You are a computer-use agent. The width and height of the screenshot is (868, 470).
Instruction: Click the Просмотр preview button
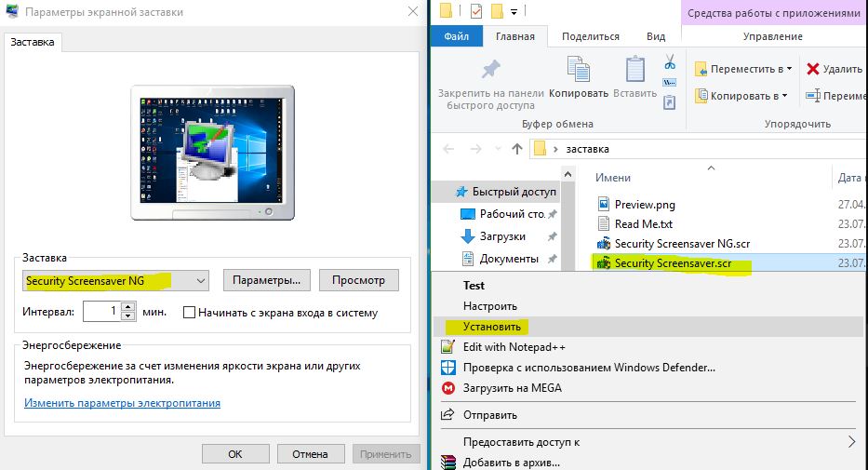359,280
